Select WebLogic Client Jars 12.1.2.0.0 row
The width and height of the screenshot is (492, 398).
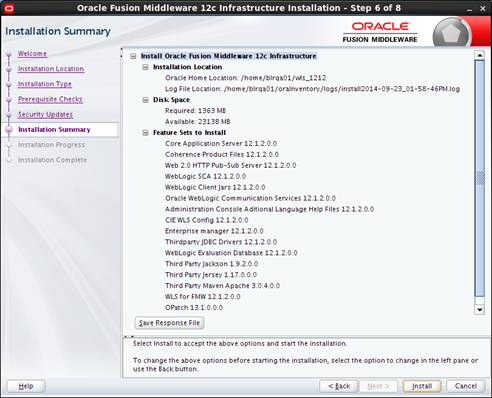(x=215, y=187)
